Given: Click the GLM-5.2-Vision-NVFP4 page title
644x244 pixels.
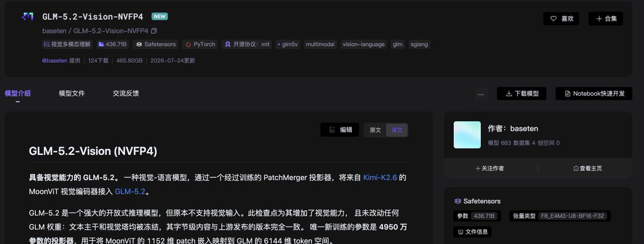Looking at the screenshot, I should click(x=92, y=17).
